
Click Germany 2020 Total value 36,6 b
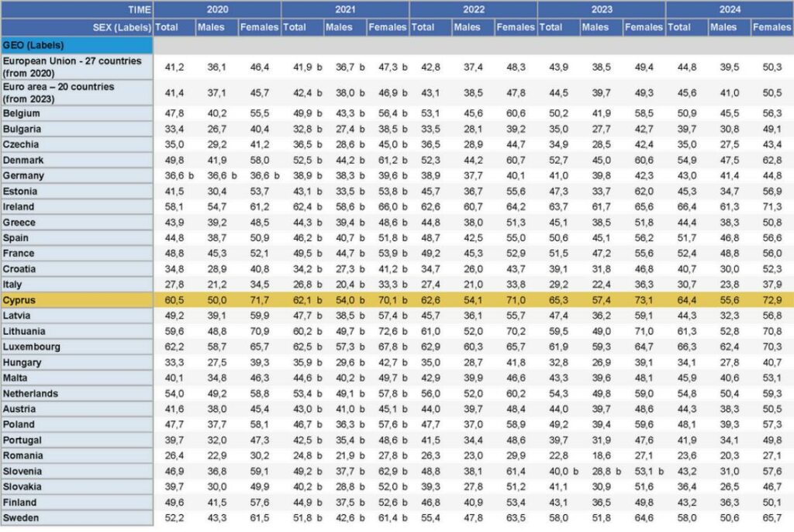click(179, 176)
